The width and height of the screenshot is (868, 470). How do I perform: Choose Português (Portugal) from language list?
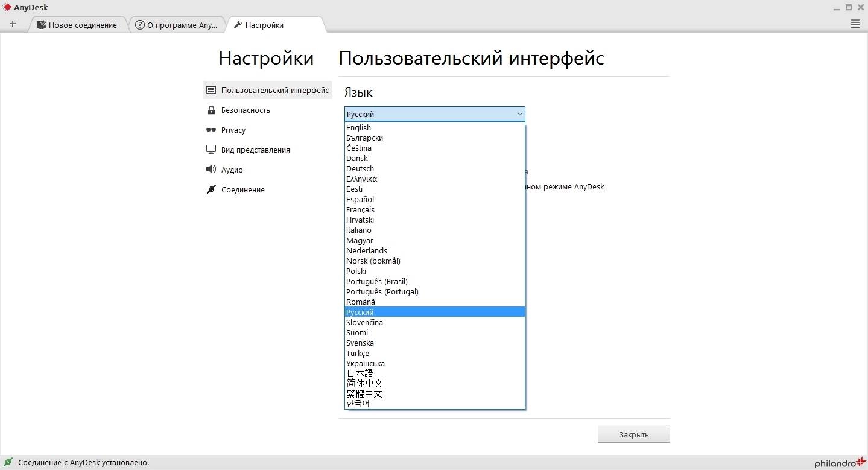[x=435, y=291]
